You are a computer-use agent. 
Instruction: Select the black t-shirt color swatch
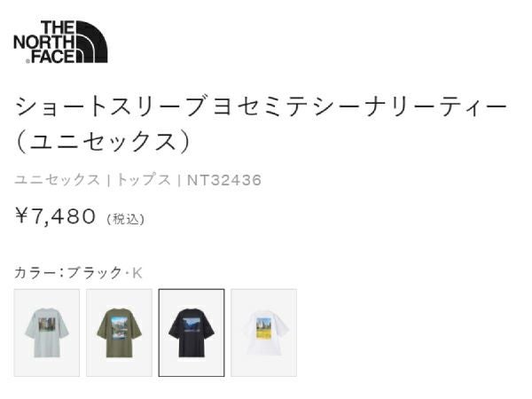[192, 332]
